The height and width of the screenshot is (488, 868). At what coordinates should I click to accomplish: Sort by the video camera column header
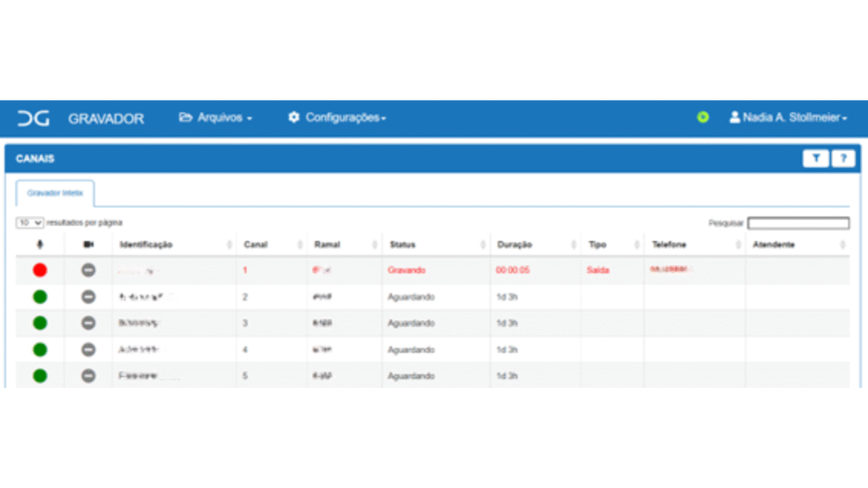(88, 244)
